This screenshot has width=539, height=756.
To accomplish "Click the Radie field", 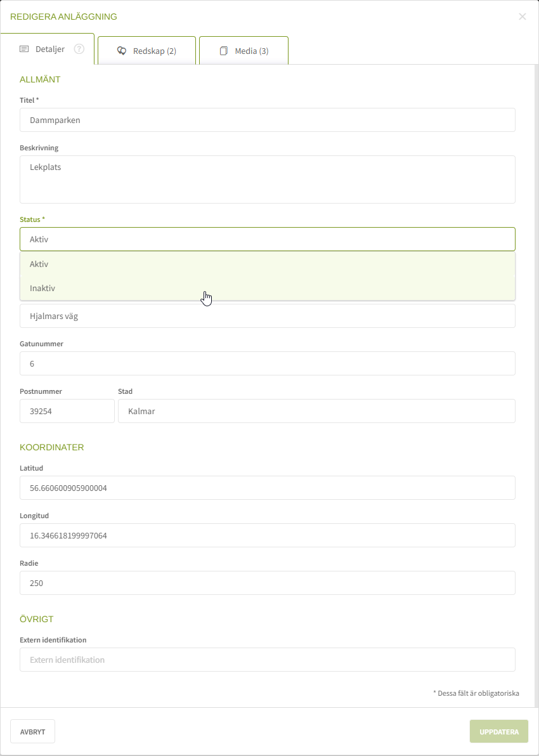I will (x=267, y=583).
